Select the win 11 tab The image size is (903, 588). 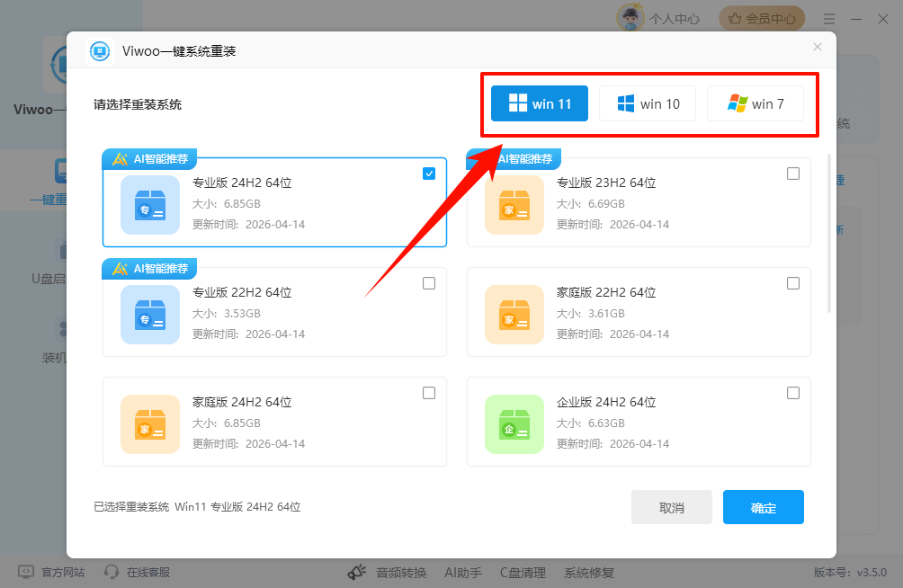coord(539,103)
